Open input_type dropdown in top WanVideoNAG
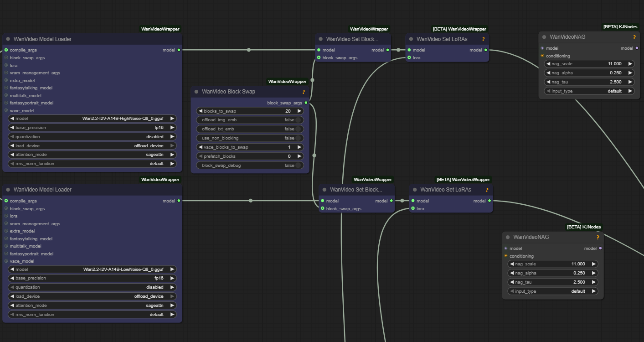Screen dimensions: 644x342 tap(589, 91)
